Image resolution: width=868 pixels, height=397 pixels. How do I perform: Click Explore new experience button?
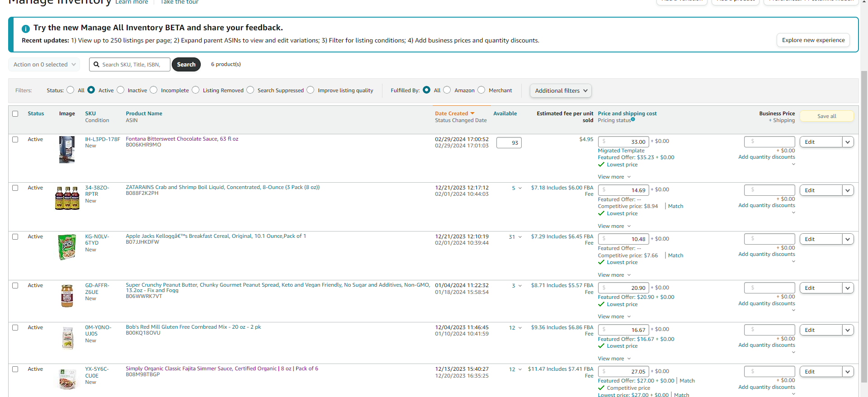tap(813, 40)
